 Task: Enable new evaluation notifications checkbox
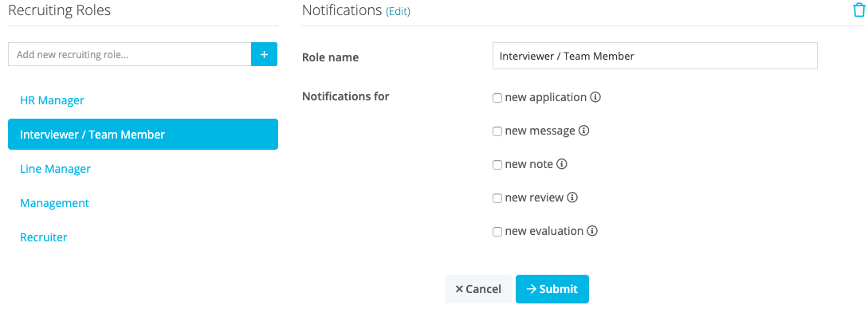click(497, 232)
